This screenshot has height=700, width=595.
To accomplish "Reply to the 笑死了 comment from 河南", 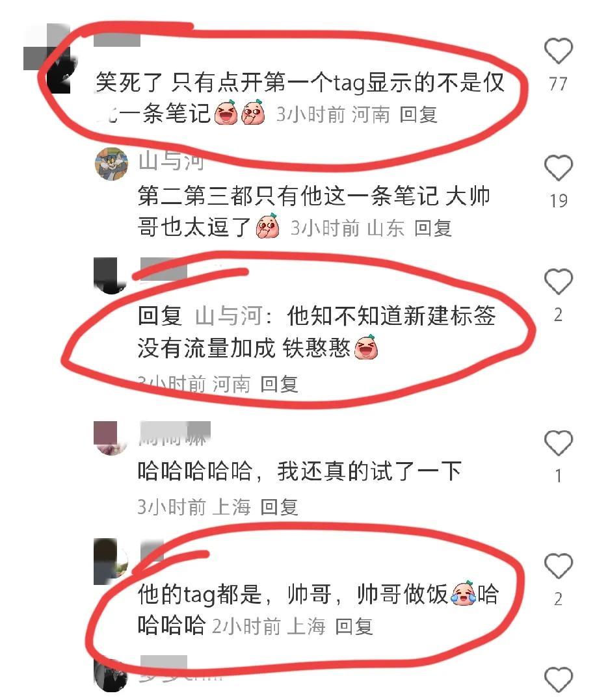I will (418, 115).
